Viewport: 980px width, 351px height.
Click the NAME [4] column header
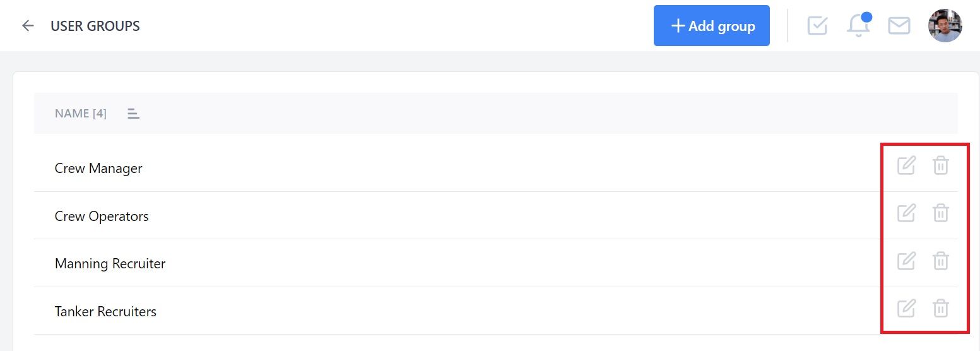[x=81, y=114]
